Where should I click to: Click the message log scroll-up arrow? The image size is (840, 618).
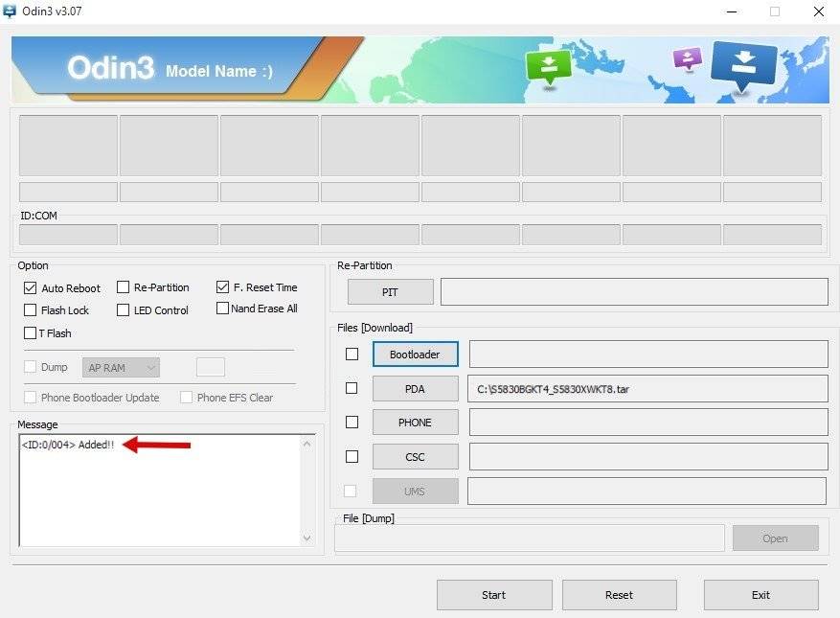[x=306, y=444]
